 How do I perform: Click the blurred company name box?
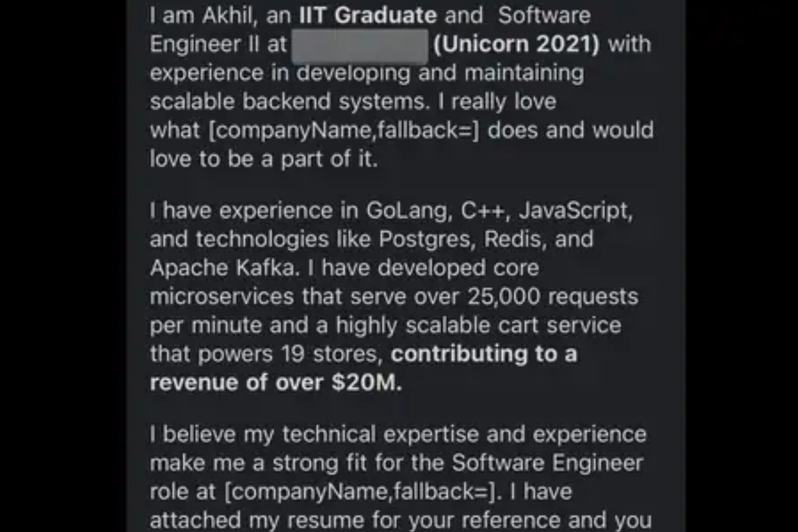click(x=360, y=45)
